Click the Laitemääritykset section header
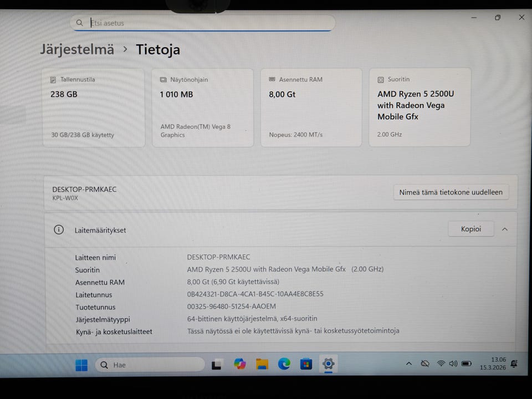The height and width of the screenshot is (399, 532). point(281,229)
